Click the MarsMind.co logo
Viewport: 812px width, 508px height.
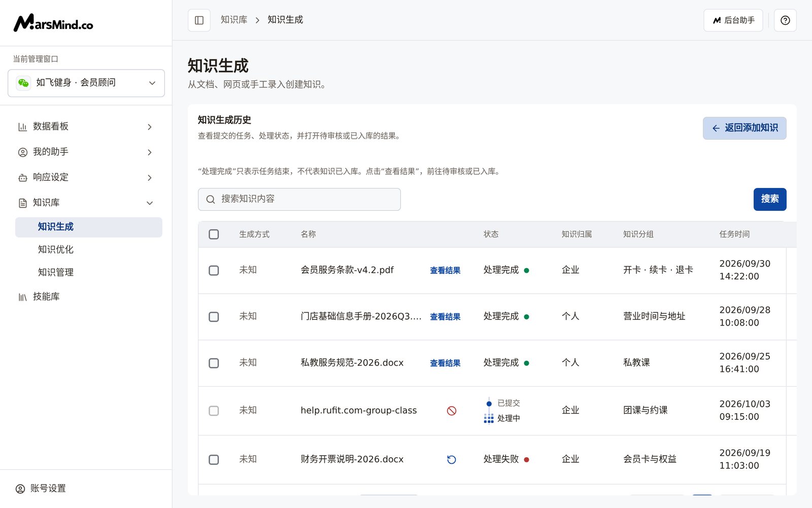point(53,23)
